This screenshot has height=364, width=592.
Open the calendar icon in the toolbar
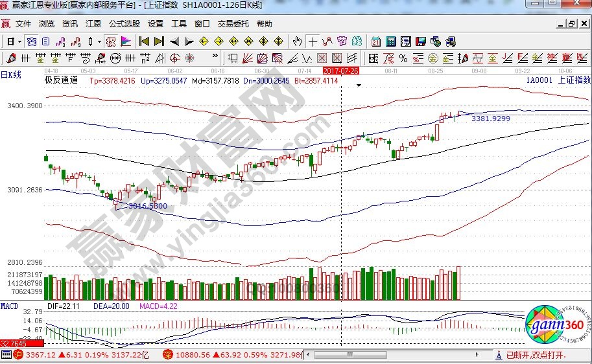[x=377, y=41]
